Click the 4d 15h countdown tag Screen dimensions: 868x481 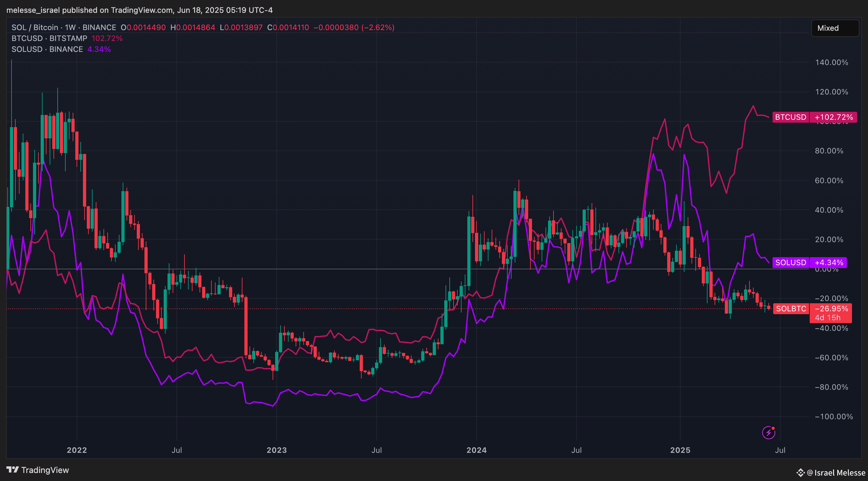click(x=828, y=318)
